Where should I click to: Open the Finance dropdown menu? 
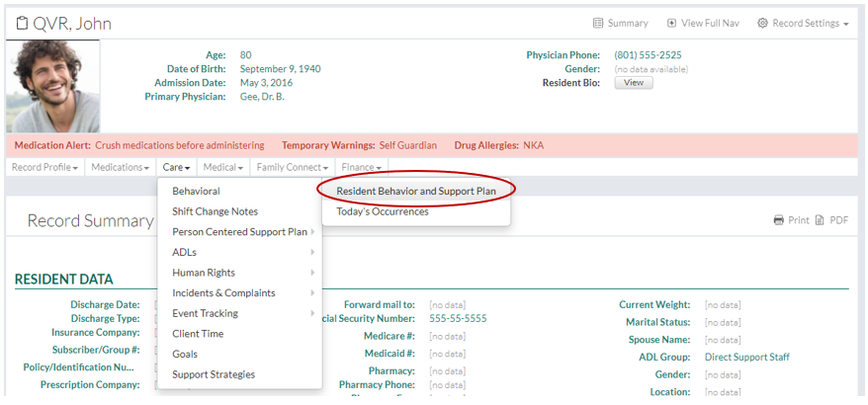[x=362, y=168]
